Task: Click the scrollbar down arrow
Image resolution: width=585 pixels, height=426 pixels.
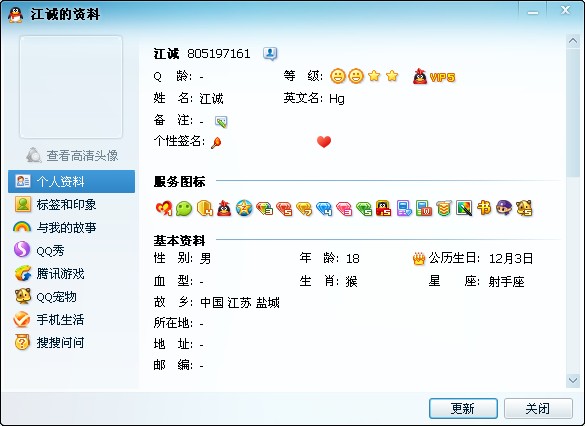Action: (x=573, y=380)
